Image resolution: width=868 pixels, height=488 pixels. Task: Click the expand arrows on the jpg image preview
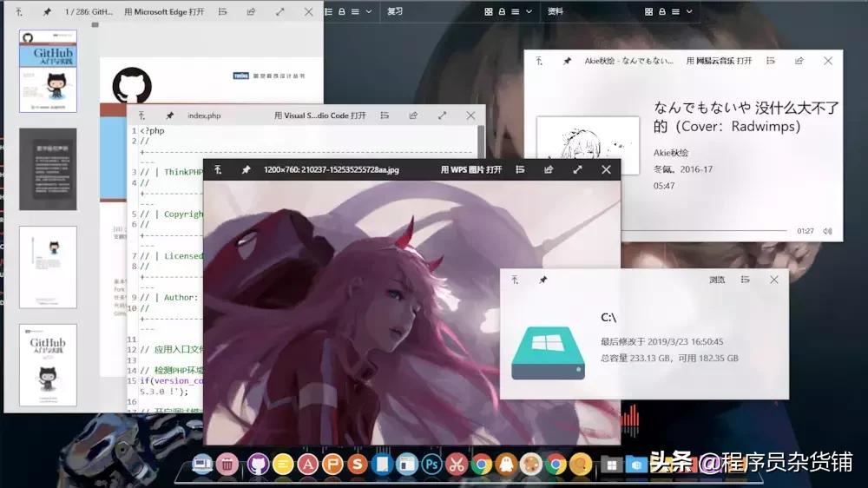coord(577,169)
